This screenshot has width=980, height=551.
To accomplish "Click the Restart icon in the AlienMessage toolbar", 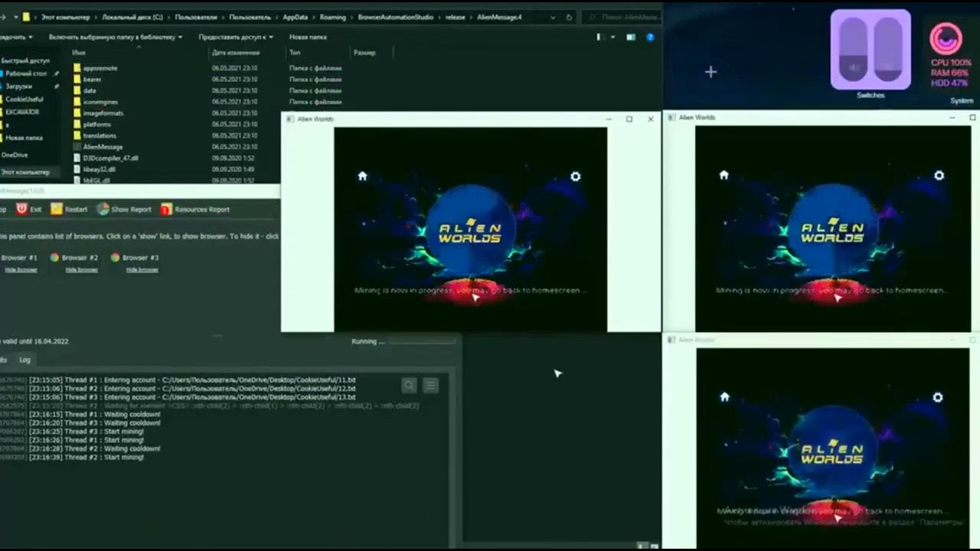I will point(56,209).
